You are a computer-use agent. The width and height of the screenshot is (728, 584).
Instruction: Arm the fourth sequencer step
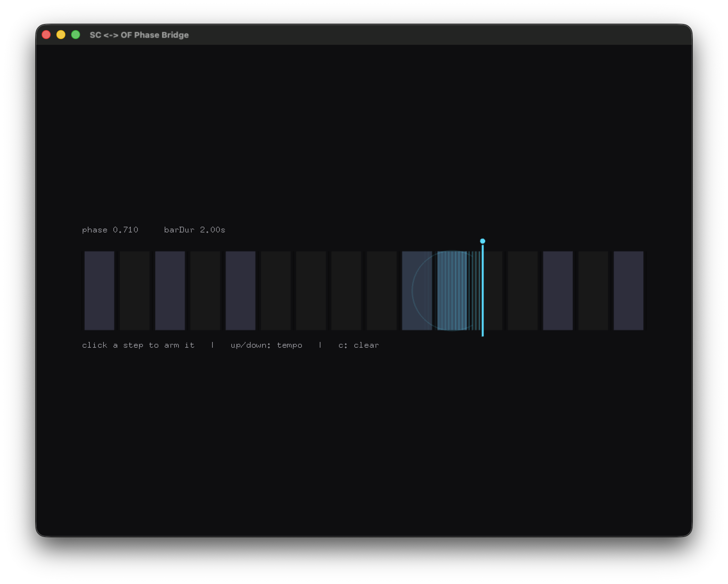205,290
